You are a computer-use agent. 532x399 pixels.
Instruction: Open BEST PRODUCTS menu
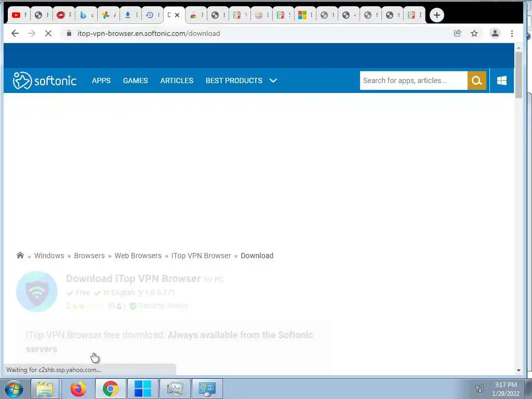[234, 81]
